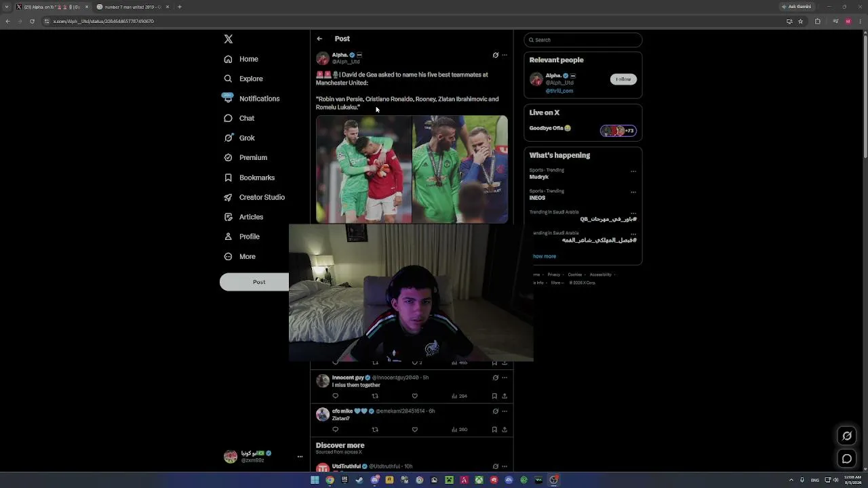The width and height of the screenshot is (868, 488).
Task: Open the Xbox app from the taskbar
Action: pos(479,480)
